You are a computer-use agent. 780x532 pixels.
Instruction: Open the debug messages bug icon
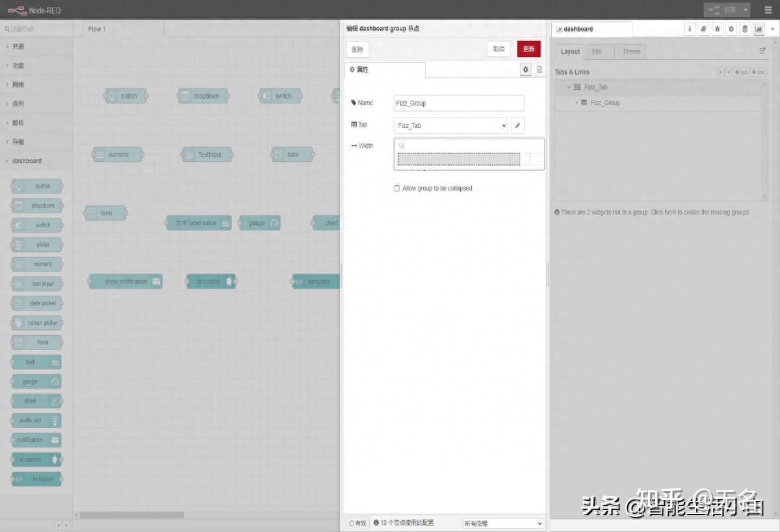[718, 29]
